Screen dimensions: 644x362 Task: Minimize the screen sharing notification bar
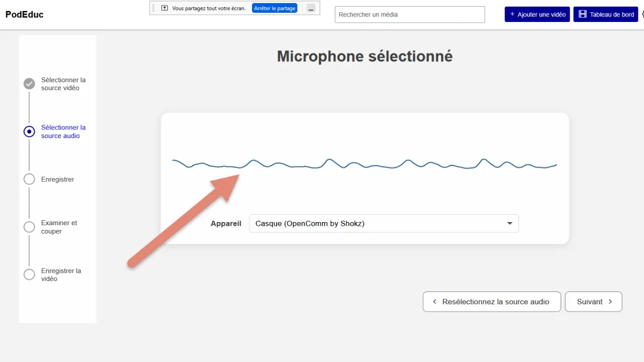click(x=311, y=8)
